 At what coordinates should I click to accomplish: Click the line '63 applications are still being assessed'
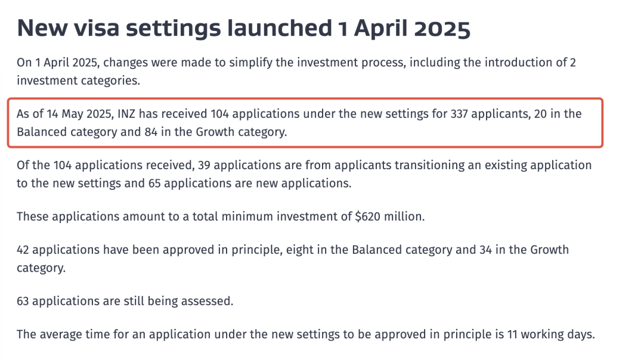point(125,301)
